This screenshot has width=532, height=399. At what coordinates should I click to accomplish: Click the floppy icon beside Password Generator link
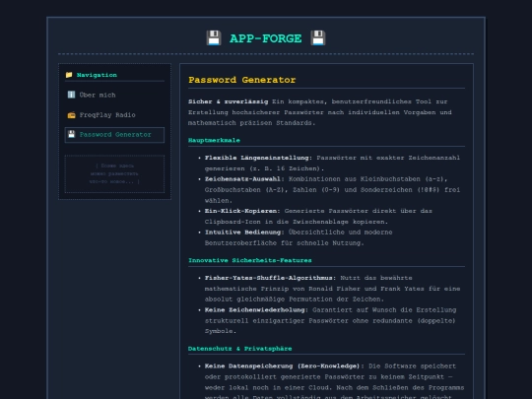(71, 134)
